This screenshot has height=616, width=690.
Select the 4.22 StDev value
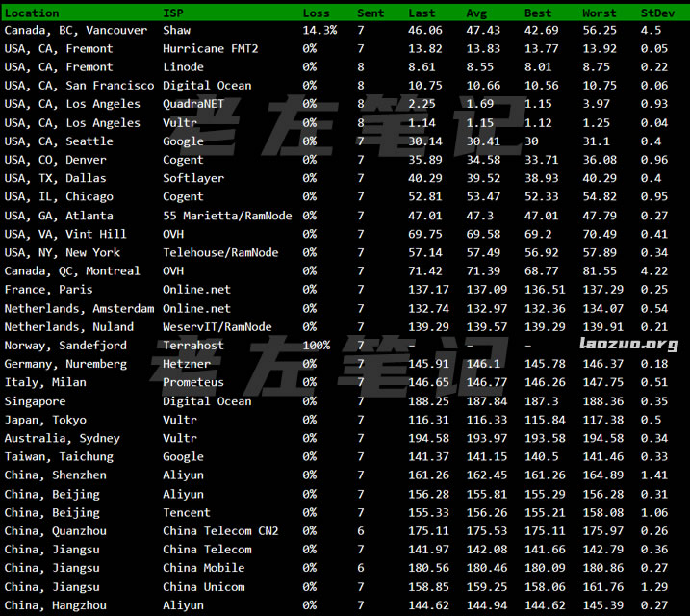[654, 271]
